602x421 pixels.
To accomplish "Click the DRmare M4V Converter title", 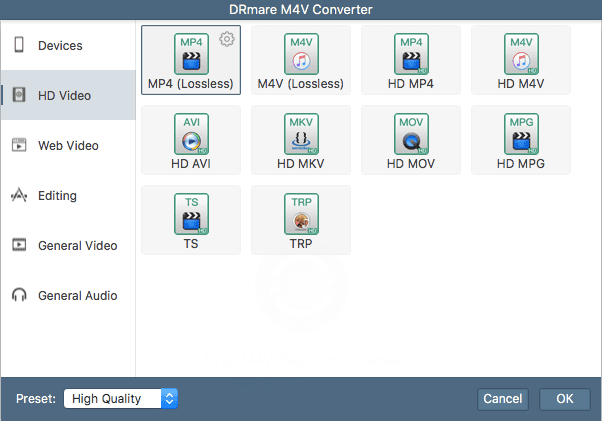I will click(301, 9).
